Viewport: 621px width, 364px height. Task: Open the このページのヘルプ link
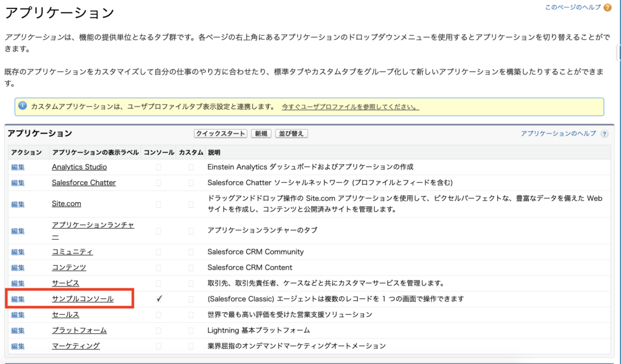(x=573, y=7)
